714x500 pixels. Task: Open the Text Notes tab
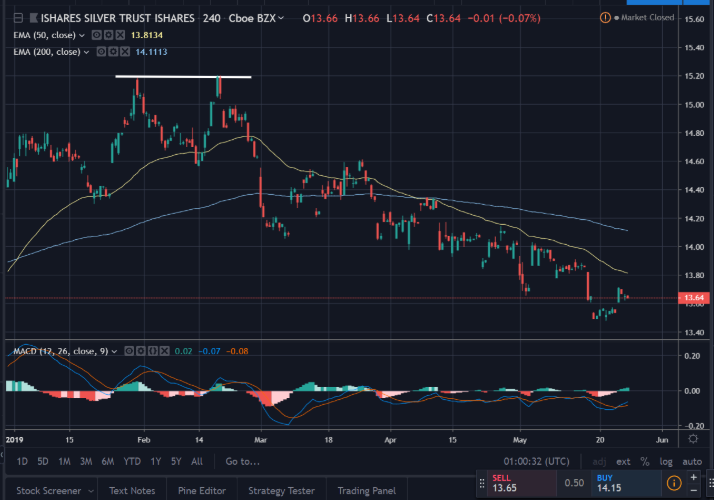tap(132, 491)
